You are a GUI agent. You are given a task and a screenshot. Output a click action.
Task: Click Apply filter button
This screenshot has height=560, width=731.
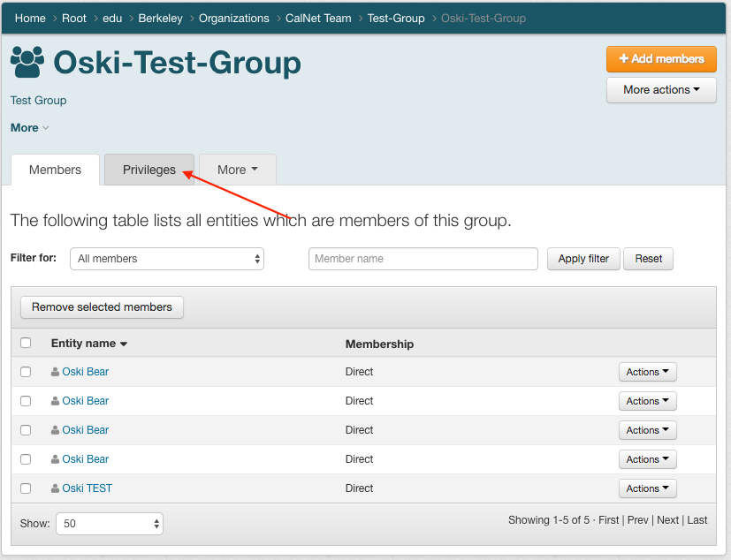pos(583,259)
